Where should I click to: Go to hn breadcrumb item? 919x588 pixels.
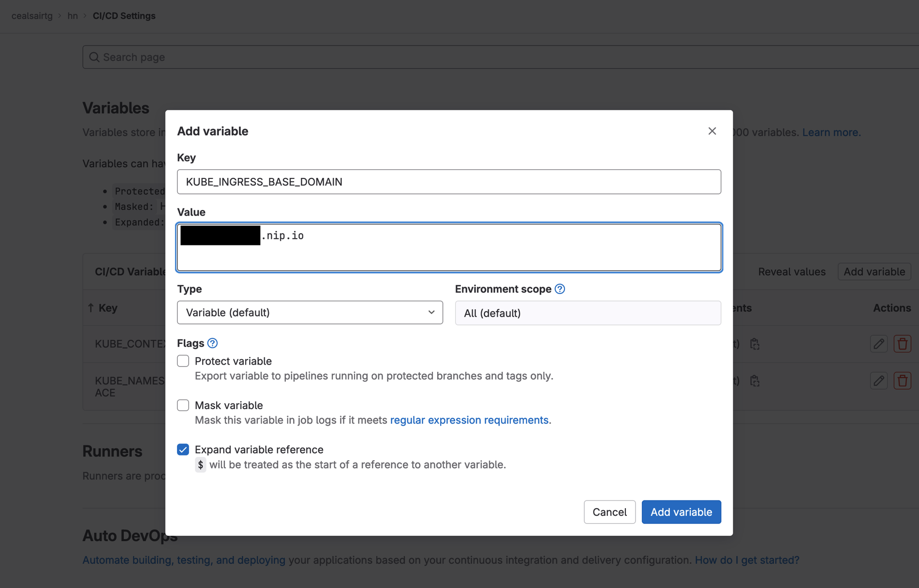tap(73, 16)
